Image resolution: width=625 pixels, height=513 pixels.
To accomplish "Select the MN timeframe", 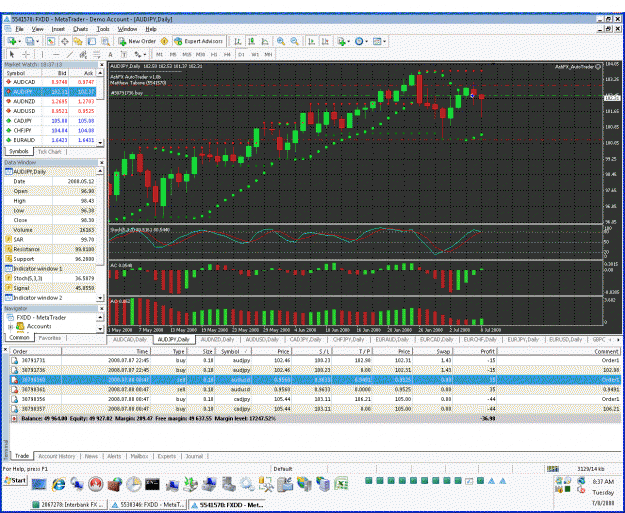I will tap(268, 54).
